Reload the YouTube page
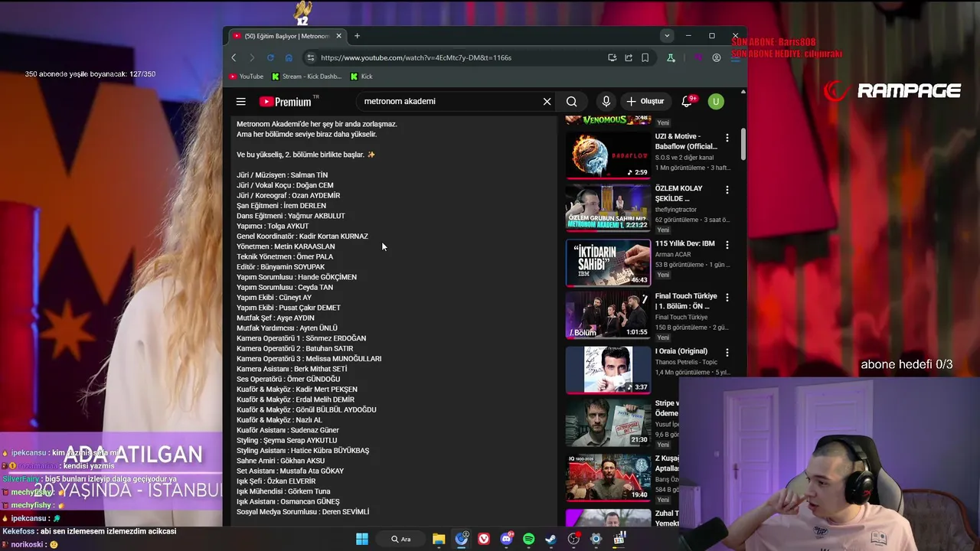980x551 pixels. pos(270,57)
